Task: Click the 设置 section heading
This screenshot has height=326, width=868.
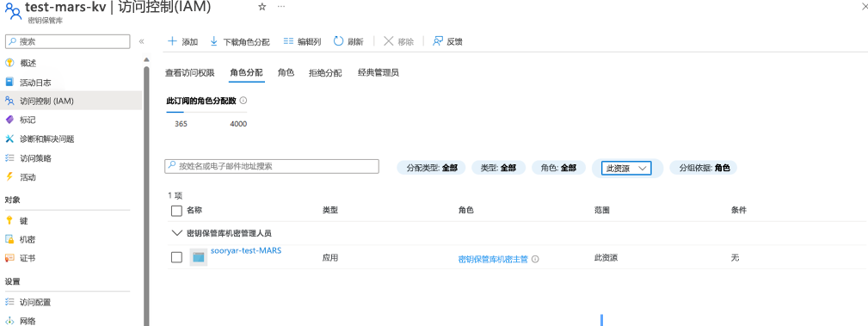Action: coord(13,281)
